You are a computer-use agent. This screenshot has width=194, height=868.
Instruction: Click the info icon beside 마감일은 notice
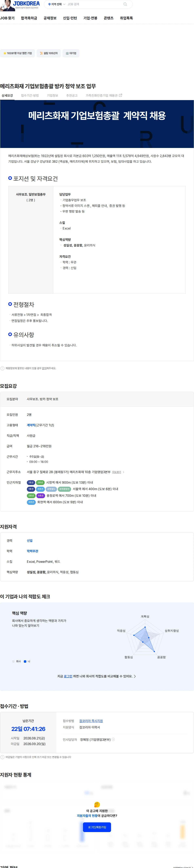click(x=2, y=757)
